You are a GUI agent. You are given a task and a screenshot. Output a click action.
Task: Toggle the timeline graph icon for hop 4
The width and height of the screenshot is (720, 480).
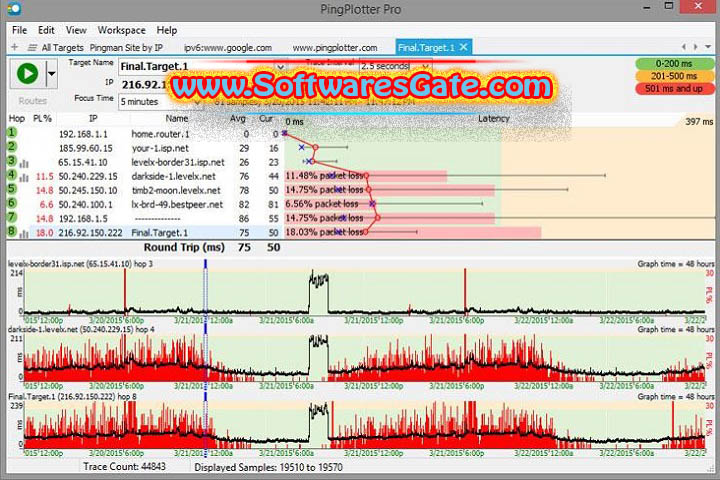point(24,177)
